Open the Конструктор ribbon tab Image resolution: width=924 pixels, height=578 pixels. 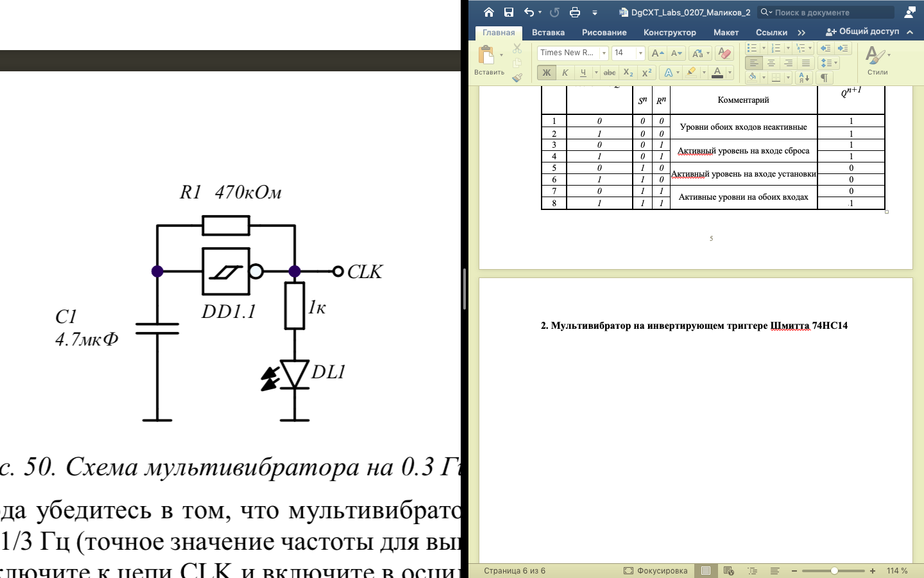pos(670,32)
